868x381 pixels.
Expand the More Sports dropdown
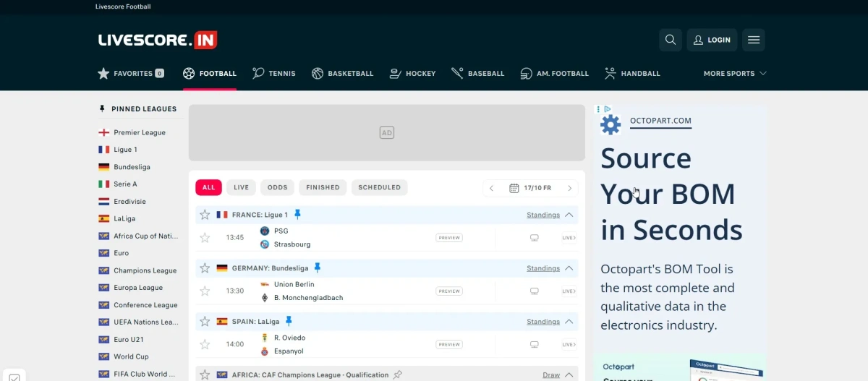pos(735,73)
